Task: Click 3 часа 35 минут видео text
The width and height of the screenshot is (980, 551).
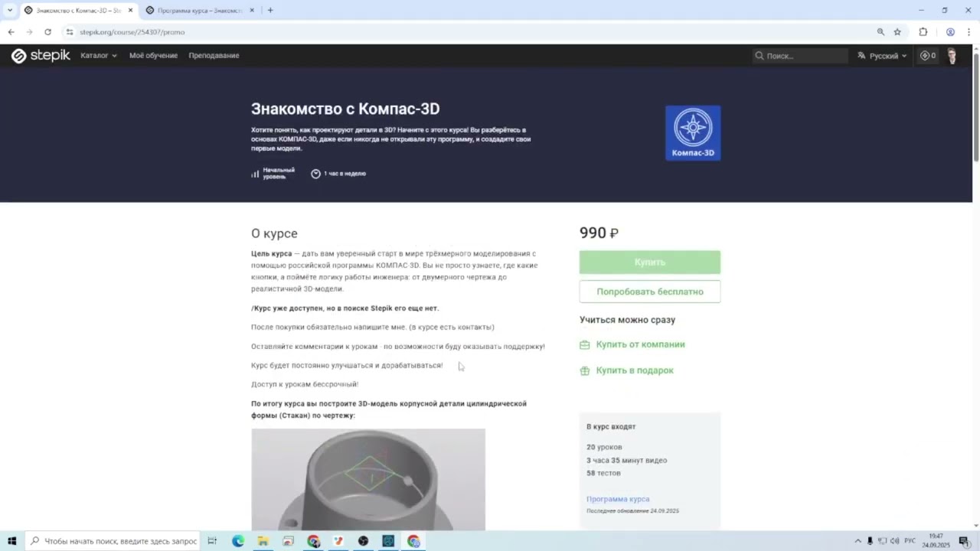Action: tap(626, 461)
